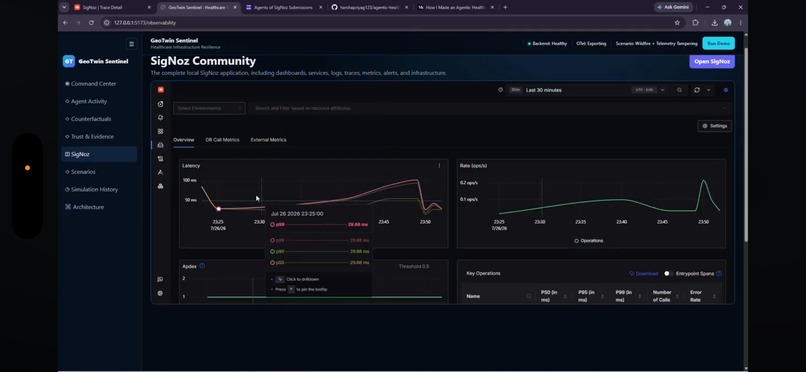
Task: Open the Logs icon in SigNoz sidebar
Action: tap(160, 159)
